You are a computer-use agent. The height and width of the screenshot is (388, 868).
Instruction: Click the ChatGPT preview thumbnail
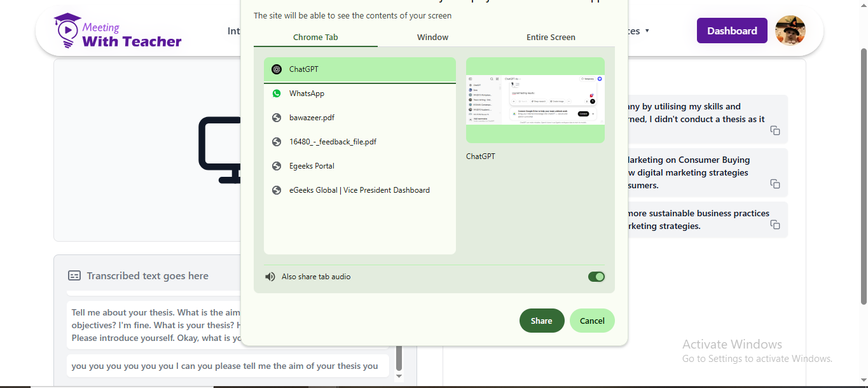click(535, 100)
